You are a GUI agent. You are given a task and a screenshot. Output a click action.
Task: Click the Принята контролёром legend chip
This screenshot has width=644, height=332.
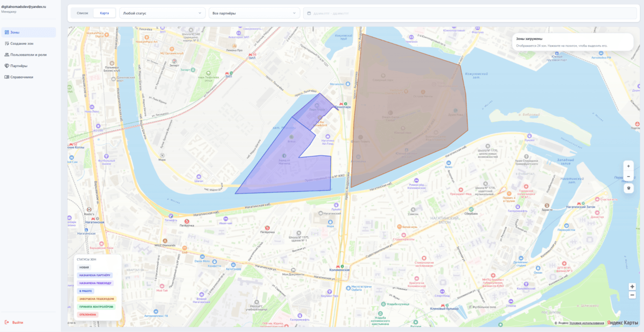point(97,306)
